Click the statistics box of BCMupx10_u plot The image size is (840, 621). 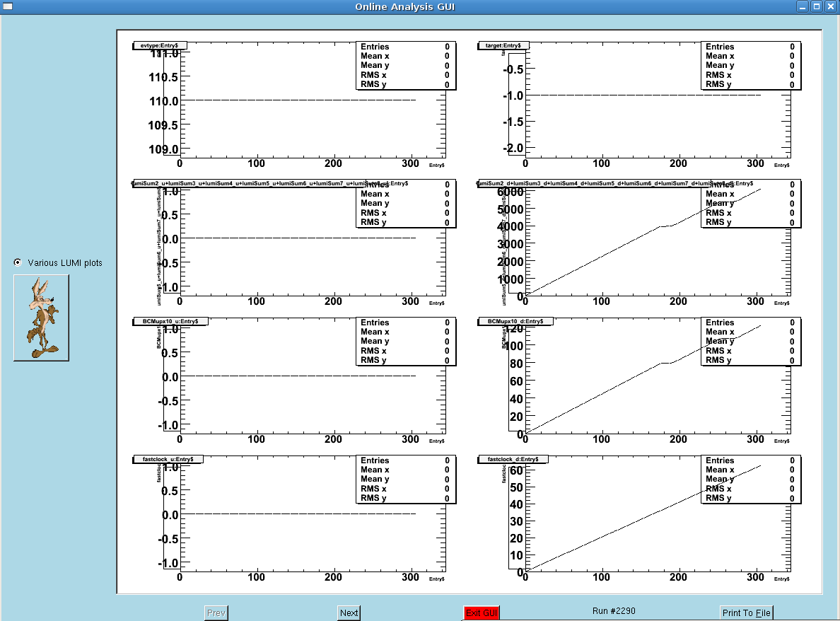406,342
